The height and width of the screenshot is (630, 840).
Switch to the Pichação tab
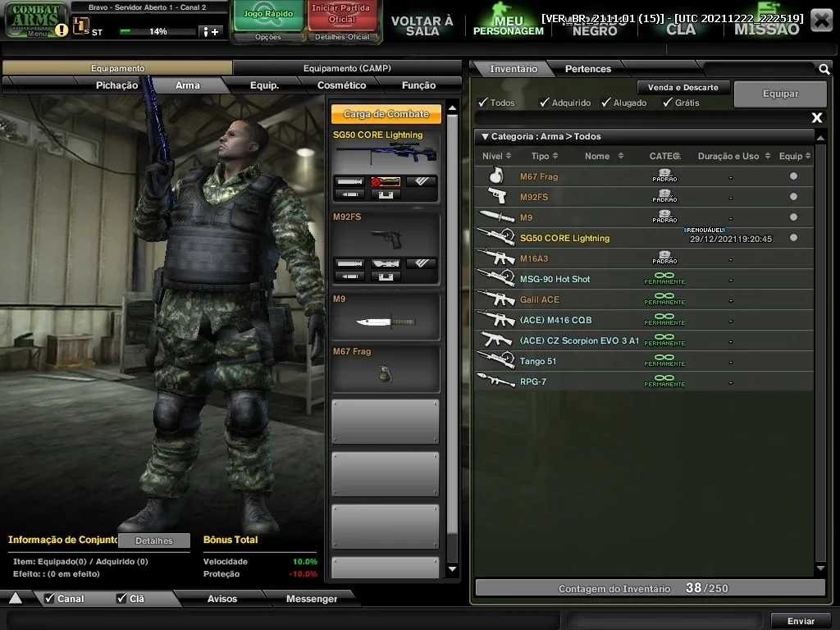point(116,85)
